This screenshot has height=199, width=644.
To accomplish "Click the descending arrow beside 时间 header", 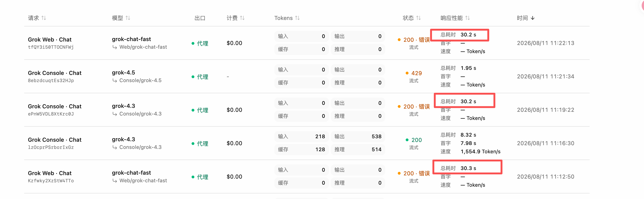I will [533, 18].
